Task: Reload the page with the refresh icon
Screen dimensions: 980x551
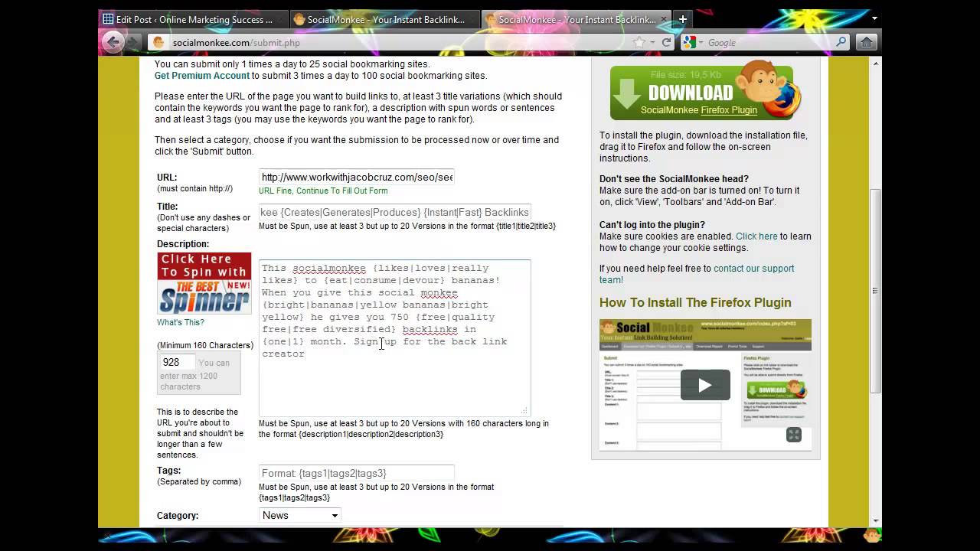Action: (x=666, y=43)
